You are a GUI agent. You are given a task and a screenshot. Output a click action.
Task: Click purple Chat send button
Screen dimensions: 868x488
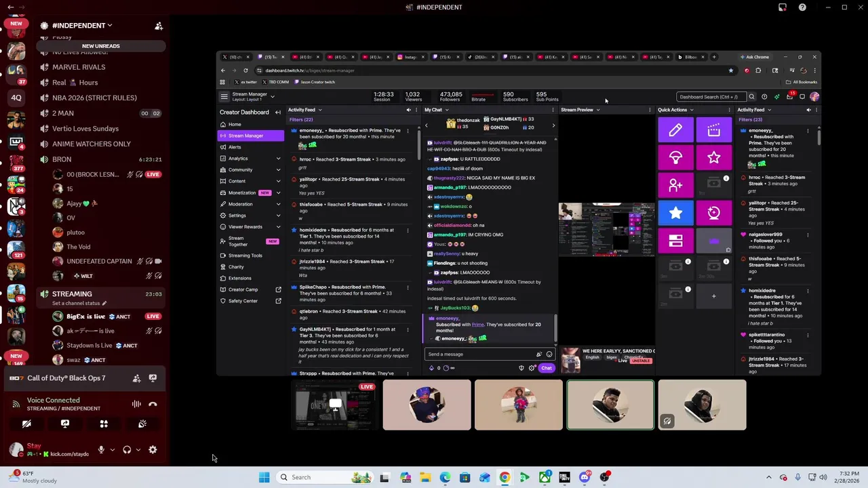[546, 368]
